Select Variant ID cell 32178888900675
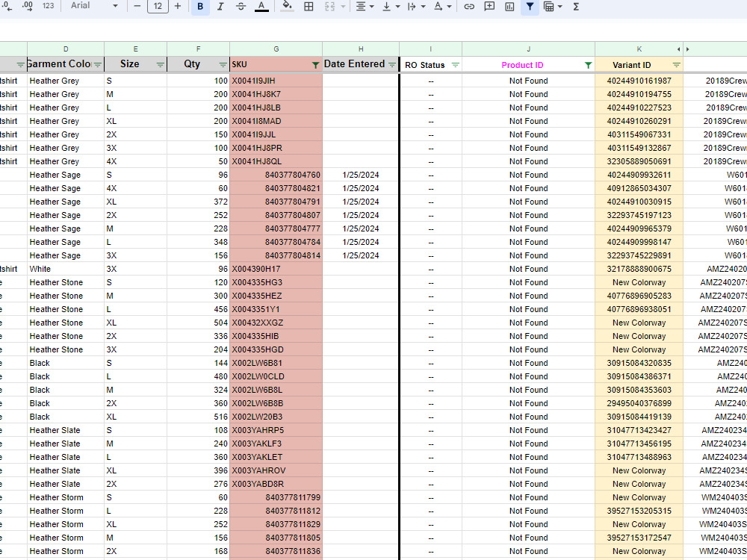The width and height of the screenshot is (747, 560). pos(639,269)
